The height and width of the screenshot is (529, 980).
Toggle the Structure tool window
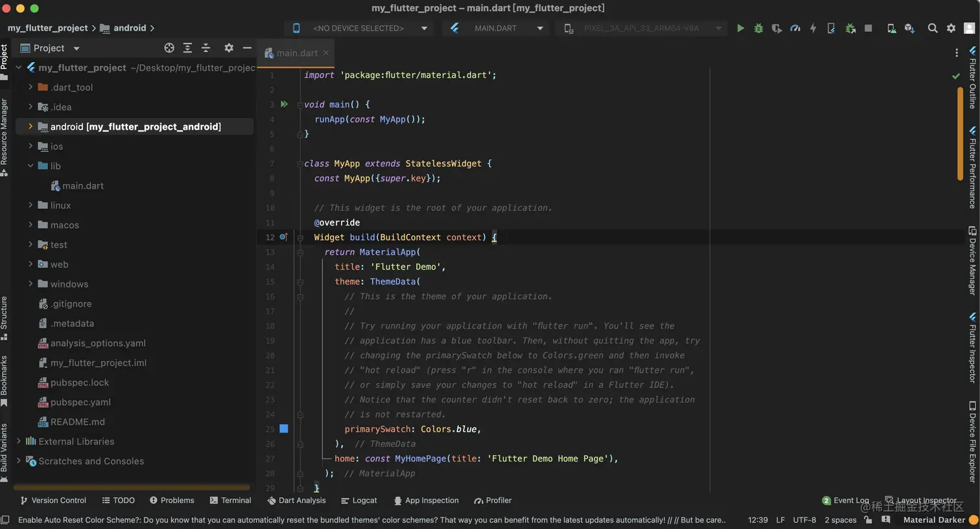[x=5, y=318]
